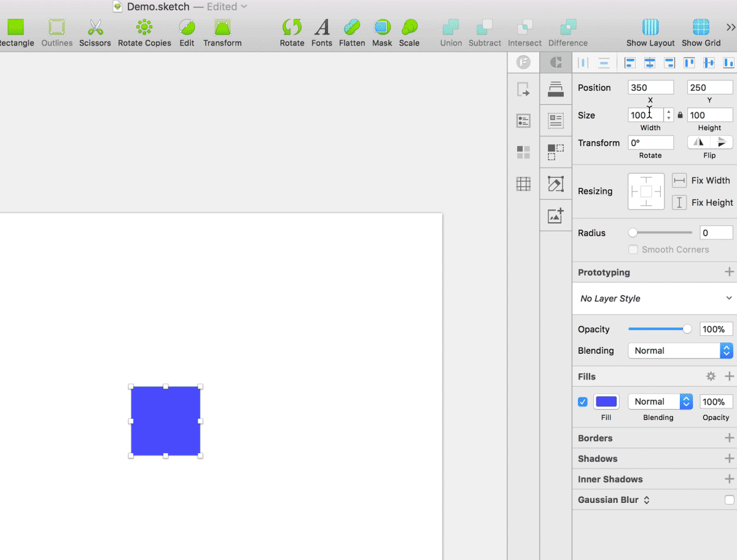Screen dimensions: 737x560
Task: Flip the shape horizontally
Action: [698, 142]
